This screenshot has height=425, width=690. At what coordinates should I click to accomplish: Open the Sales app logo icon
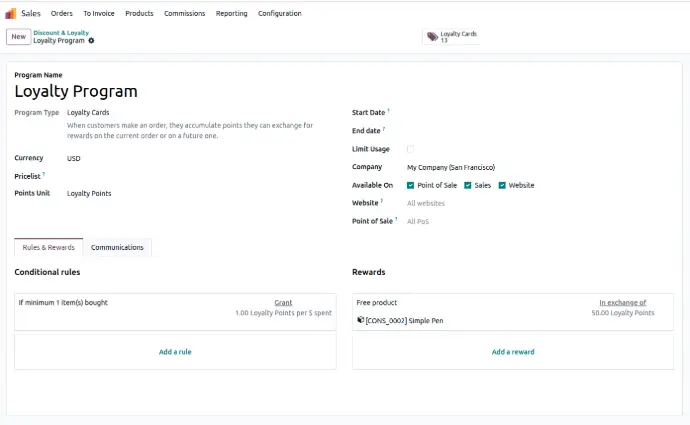[11, 14]
